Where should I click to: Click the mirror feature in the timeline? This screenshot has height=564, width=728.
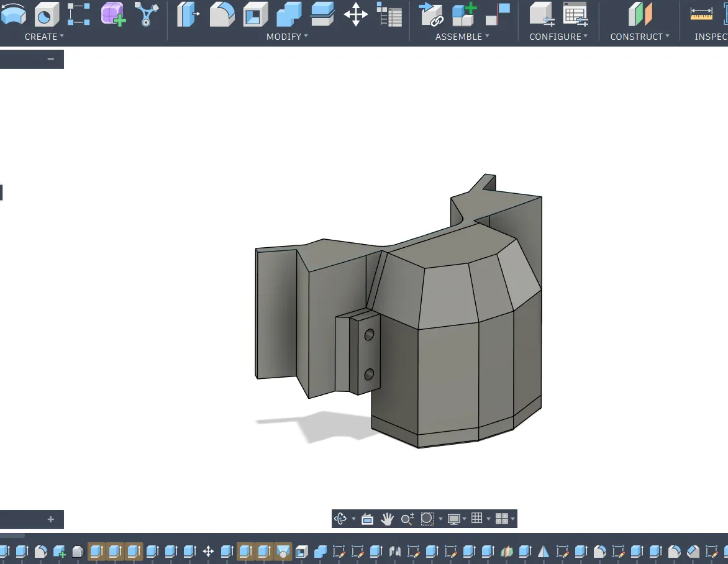click(544, 552)
